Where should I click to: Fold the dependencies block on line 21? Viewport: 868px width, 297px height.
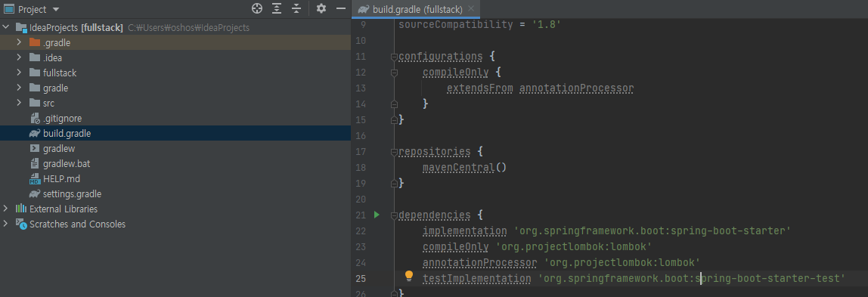pyautogui.click(x=394, y=215)
